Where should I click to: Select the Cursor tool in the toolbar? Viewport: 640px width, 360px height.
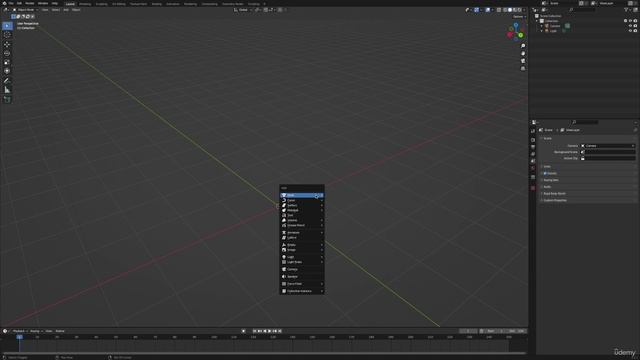(x=7, y=35)
